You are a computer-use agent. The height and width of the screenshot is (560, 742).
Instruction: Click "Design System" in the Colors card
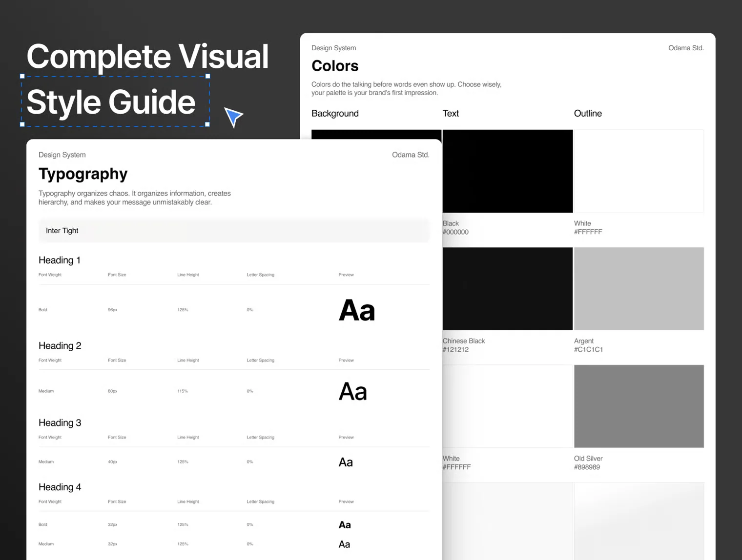coord(334,48)
